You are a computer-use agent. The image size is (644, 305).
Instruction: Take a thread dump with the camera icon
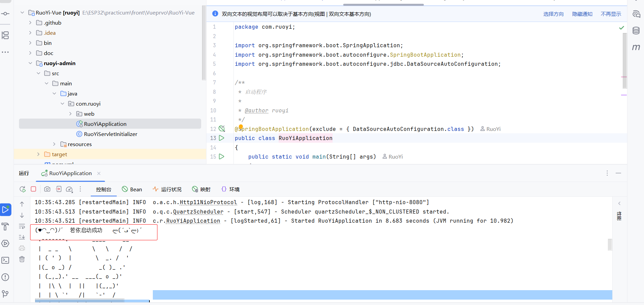click(x=47, y=189)
